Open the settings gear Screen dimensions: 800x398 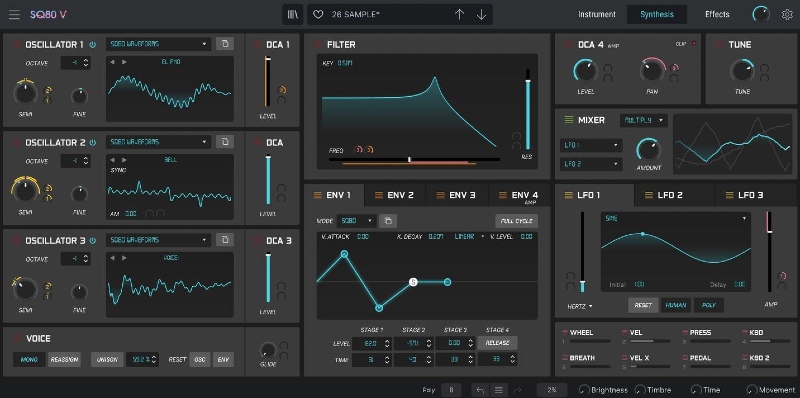787,14
